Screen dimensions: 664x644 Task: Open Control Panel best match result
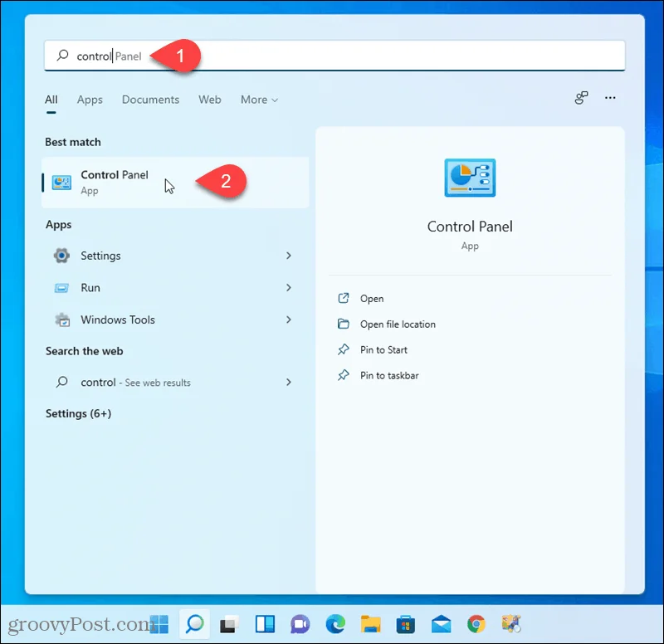tap(175, 183)
